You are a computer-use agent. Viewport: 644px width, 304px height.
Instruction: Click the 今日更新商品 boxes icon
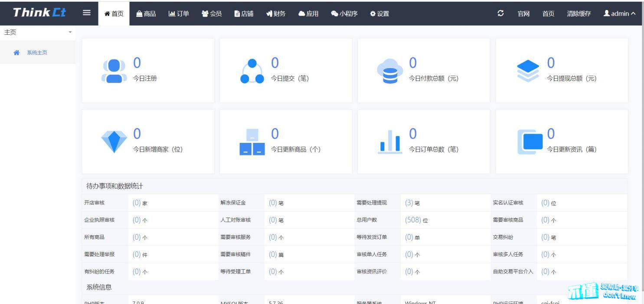252,142
